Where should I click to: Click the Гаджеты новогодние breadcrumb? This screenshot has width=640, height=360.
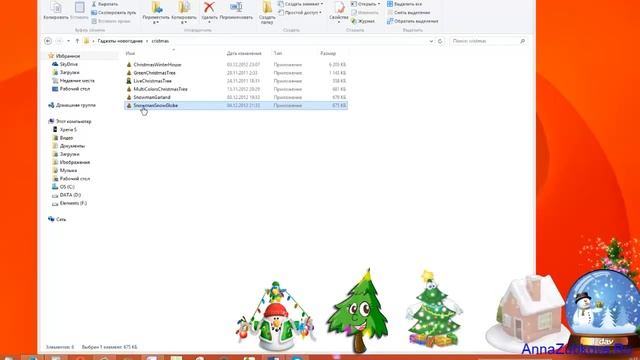[x=120, y=41]
